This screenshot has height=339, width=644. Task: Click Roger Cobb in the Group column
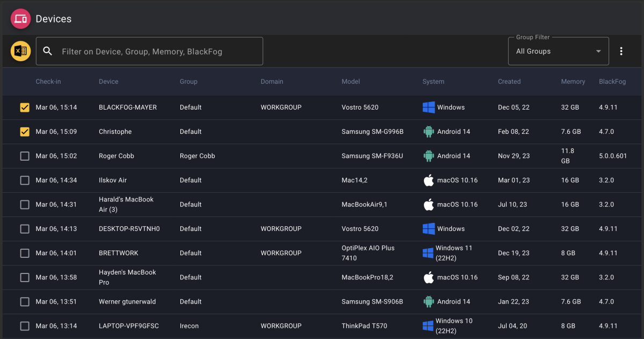(x=197, y=156)
